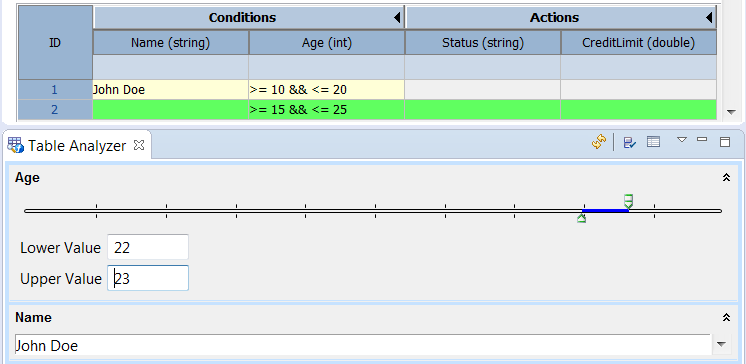Minimize the Table Analyzer view
The height and width of the screenshot is (364, 746).
coord(702,139)
